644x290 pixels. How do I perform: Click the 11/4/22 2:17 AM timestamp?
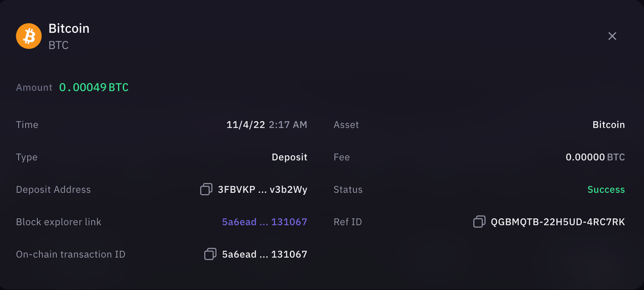267,124
